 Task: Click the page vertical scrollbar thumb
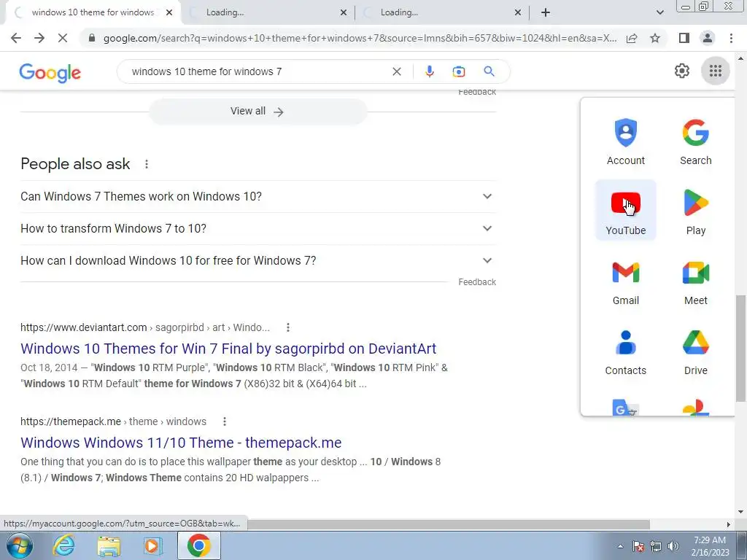(740, 348)
